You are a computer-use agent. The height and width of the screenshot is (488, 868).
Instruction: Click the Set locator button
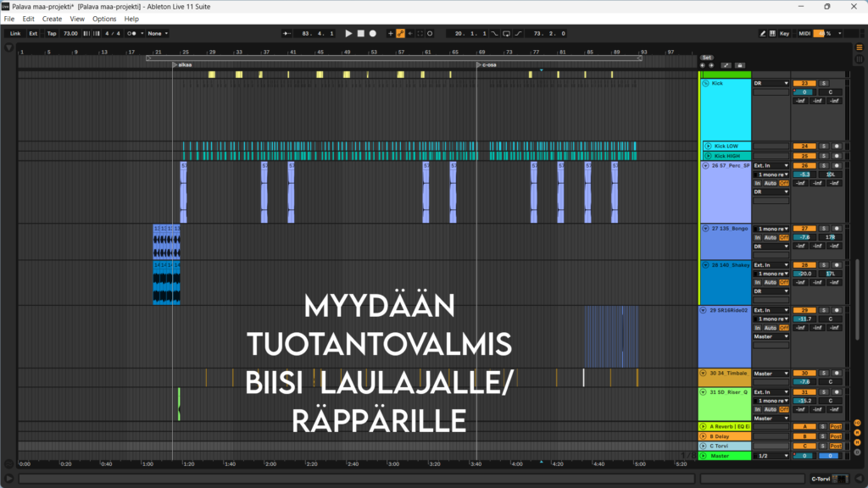pyautogui.click(x=706, y=58)
